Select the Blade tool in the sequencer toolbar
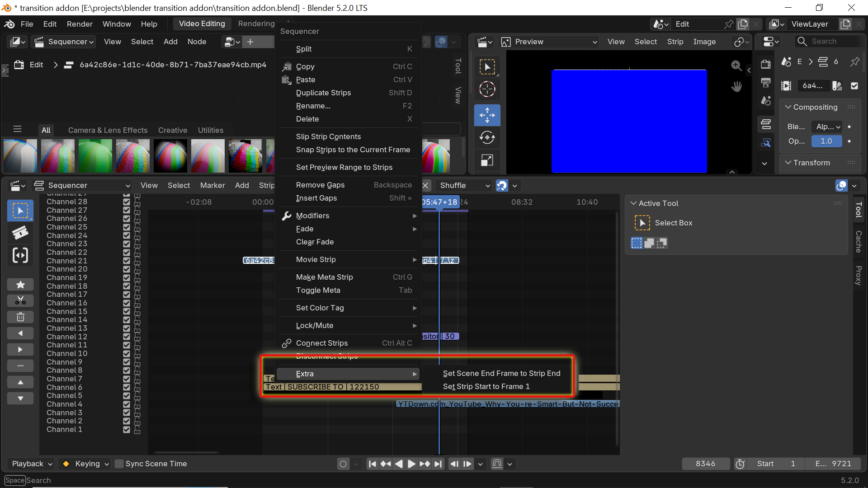Screen dimensions: 868x488 point(20,233)
